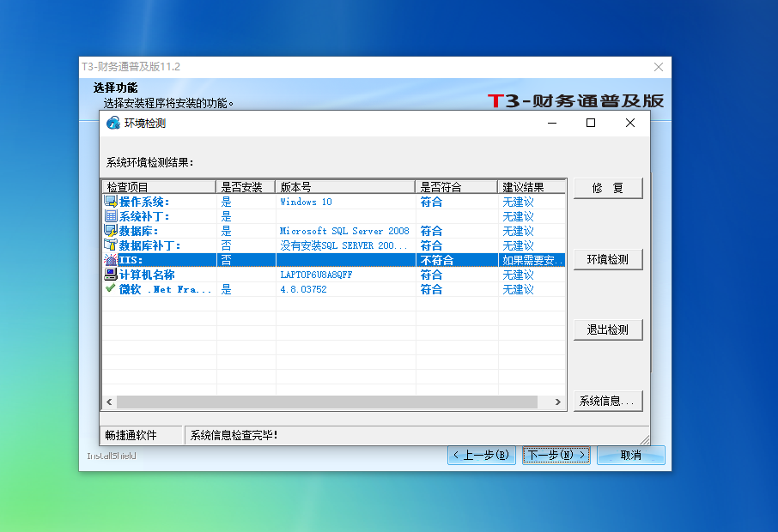This screenshot has width=778, height=532.
Task: Select the 系统补丁: row label
Action: (x=144, y=217)
